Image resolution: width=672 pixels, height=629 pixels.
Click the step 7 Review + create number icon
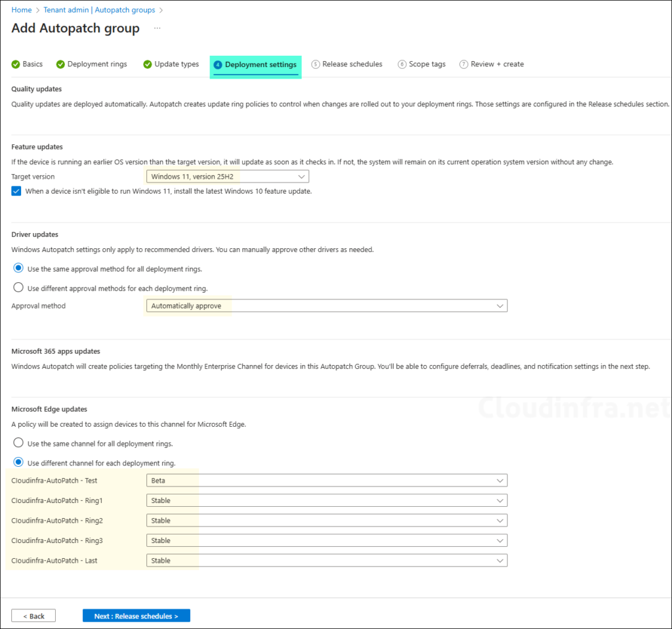click(x=464, y=64)
